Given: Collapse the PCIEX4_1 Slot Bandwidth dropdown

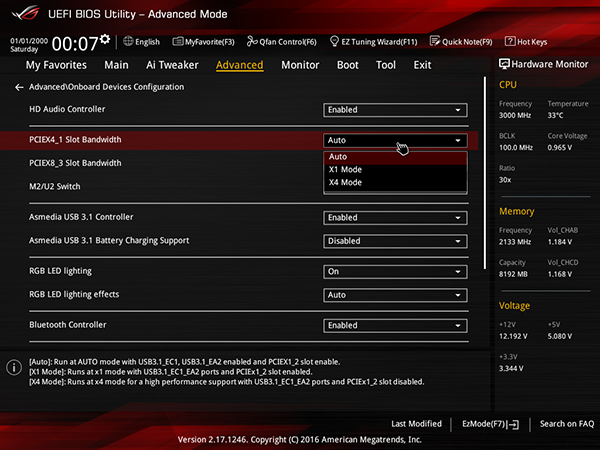Looking at the screenshot, I should pyautogui.click(x=395, y=140).
